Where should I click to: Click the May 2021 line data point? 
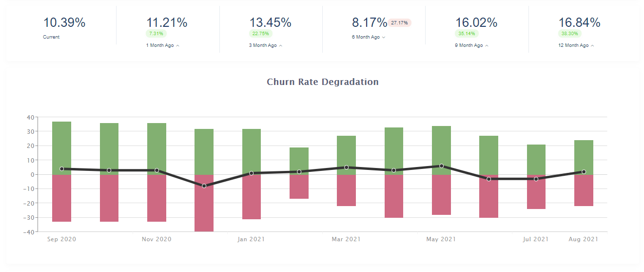[442, 166]
